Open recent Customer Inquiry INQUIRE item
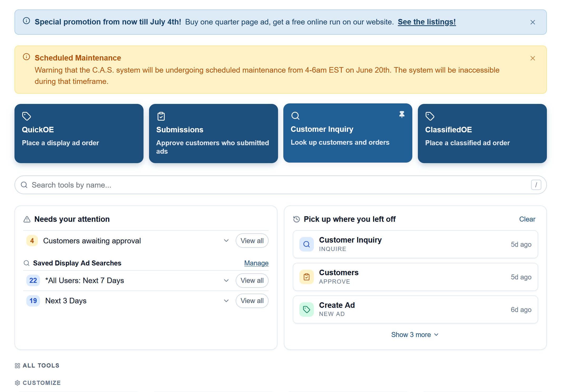The width and height of the screenshot is (564, 392). pos(415,244)
